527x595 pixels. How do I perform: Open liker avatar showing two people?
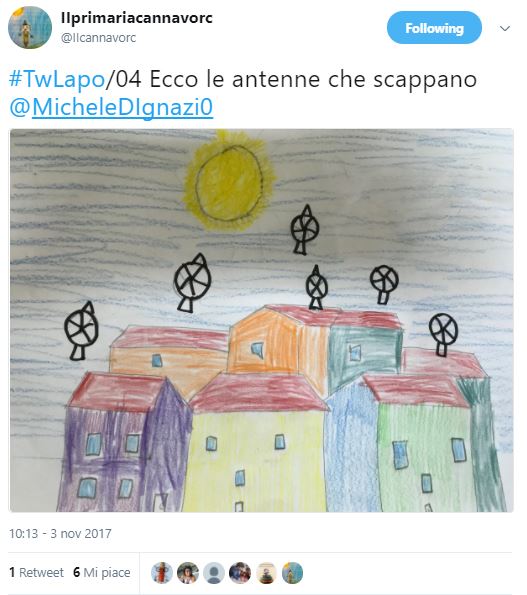tap(240, 573)
